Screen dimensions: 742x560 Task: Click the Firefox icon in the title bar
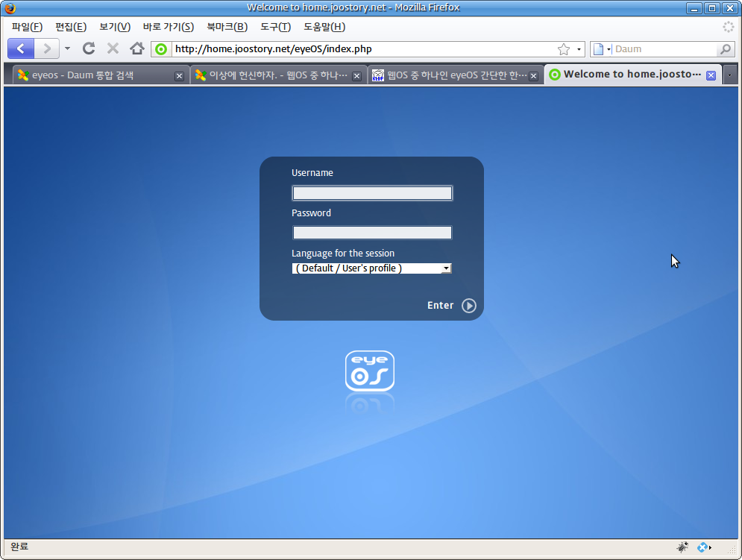(10, 8)
